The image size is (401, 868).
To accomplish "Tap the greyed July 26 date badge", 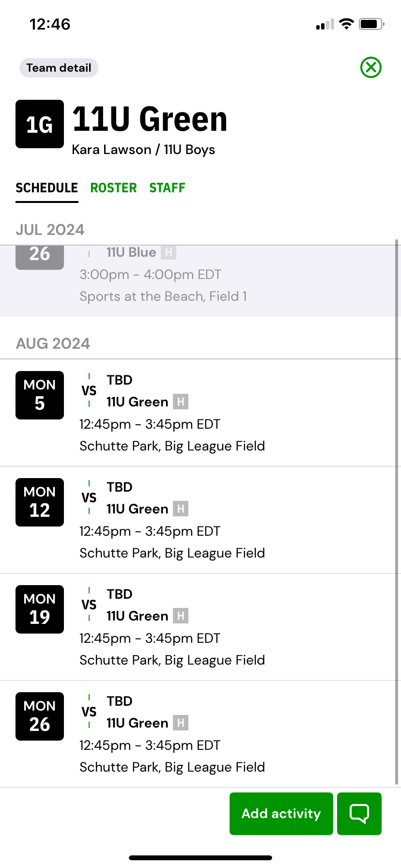I will [40, 257].
